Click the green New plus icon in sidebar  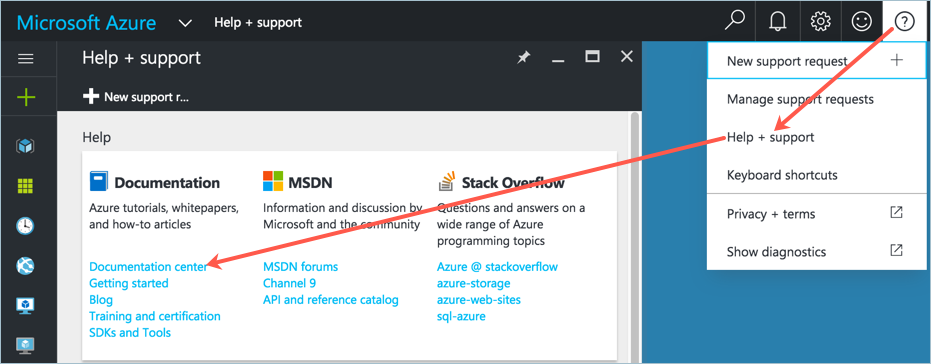[26, 97]
